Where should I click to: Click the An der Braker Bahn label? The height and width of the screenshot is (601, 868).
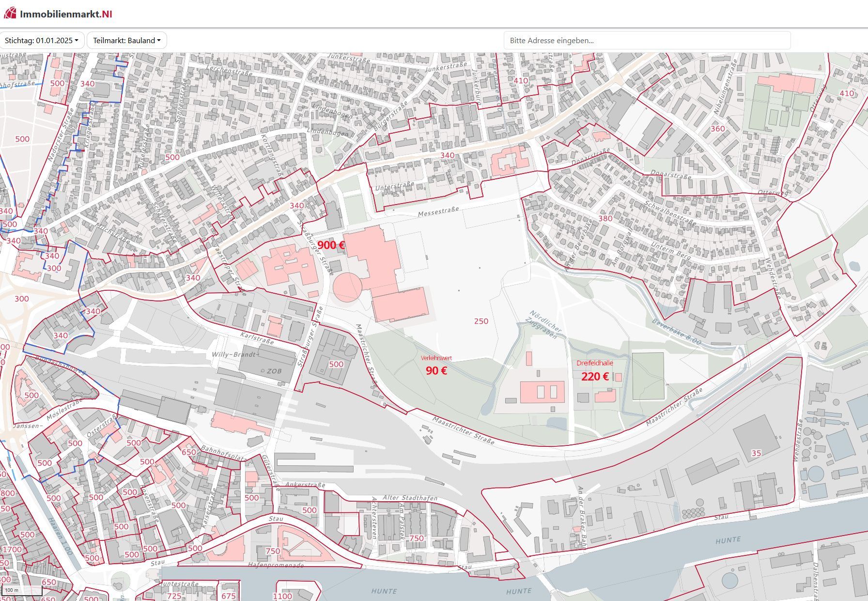pyautogui.click(x=583, y=518)
